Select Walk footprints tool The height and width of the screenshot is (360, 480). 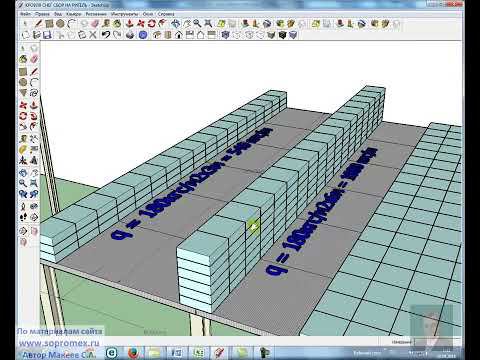click(x=23, y=217)
